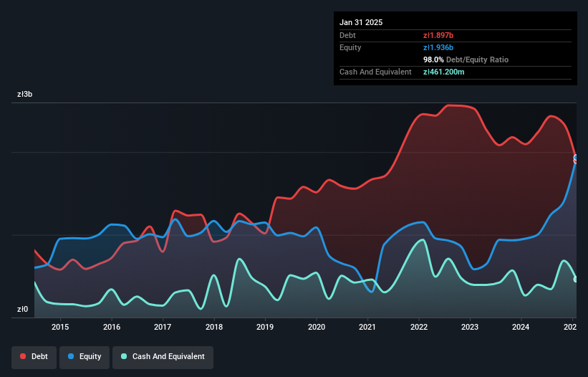The width and height of the screenshot is (588, 377).
Task: Toggle the Equity series legend button
Action: (85, 357)
